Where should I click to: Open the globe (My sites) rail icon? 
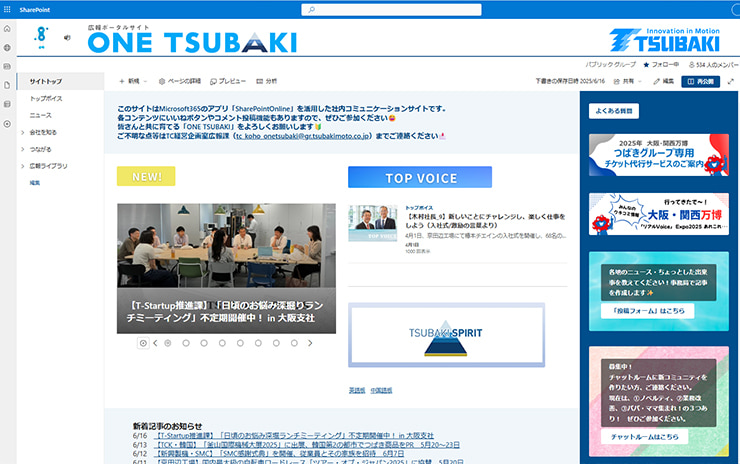7,48
